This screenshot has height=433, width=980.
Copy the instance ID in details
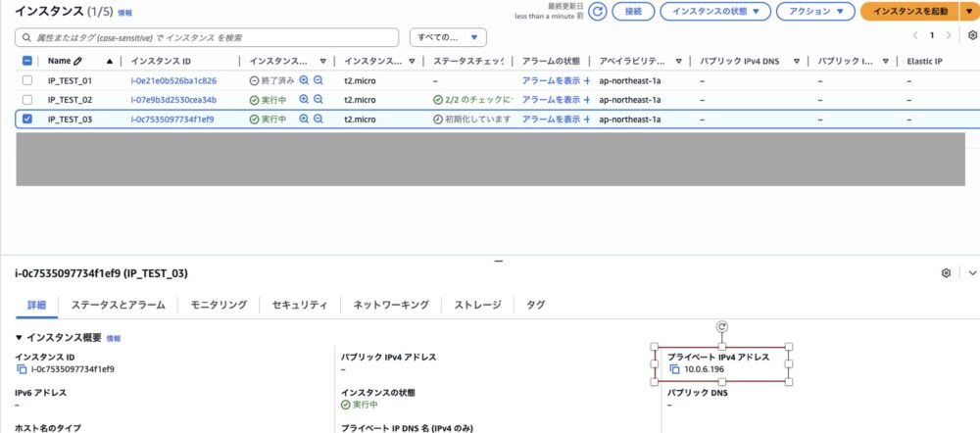coord(23,369)
